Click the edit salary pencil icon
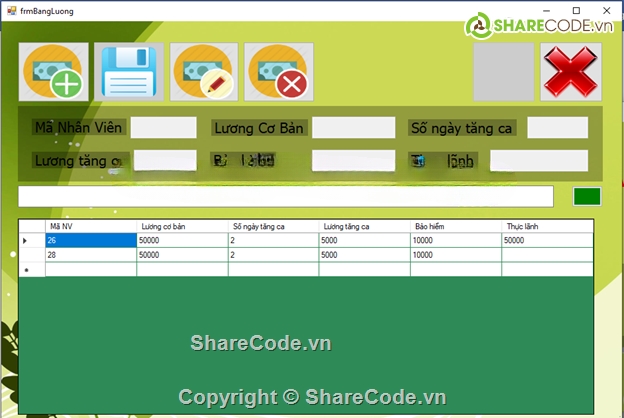Viewport: 624px width, 418px height. [204, 72]
